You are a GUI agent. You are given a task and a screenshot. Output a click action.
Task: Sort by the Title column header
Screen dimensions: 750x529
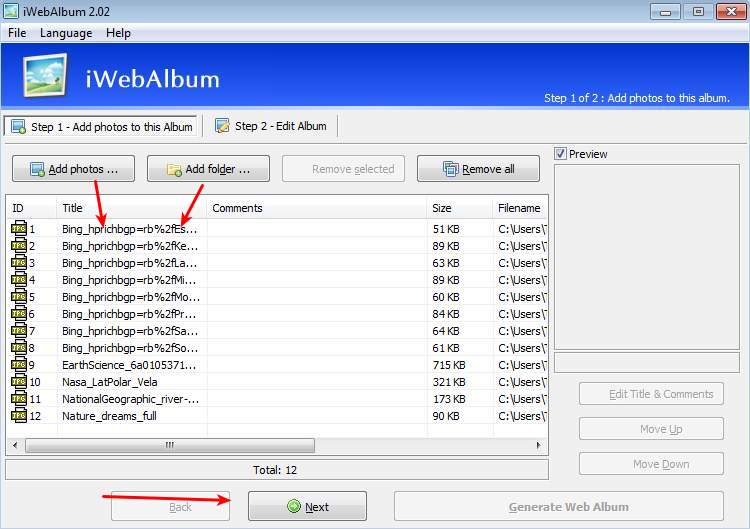click(x=132, y=208)
